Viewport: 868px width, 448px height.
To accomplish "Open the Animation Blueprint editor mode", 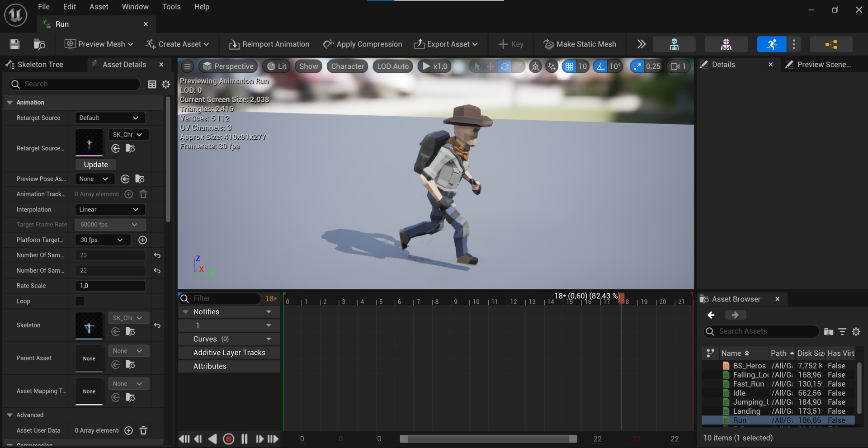I will (831, 44).
